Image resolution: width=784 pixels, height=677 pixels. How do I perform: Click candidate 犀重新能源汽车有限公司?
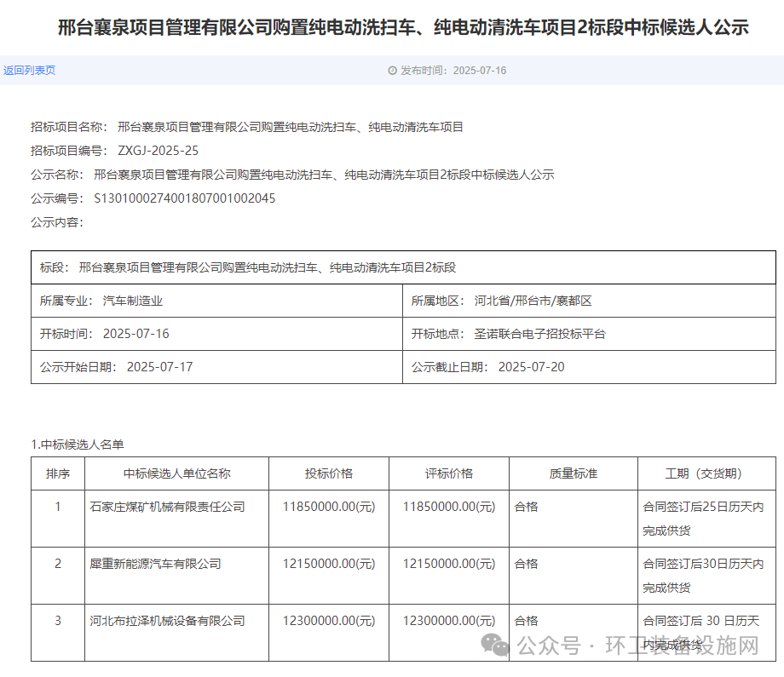(x=155, y=564)
